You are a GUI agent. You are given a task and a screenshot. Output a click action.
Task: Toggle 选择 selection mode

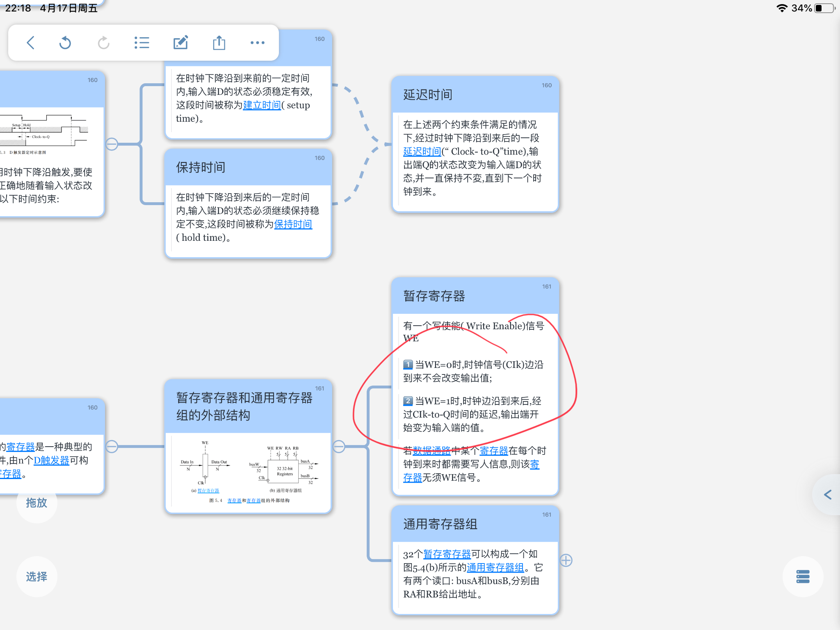[x=37, y=577]
